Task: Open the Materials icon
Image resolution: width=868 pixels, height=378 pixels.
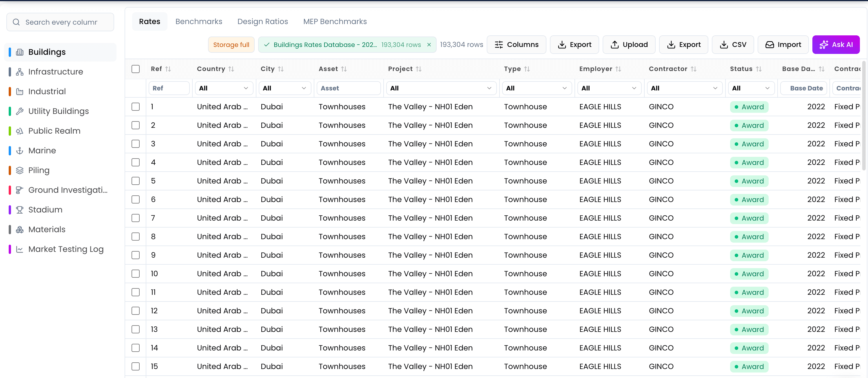Action: [20, 230]
